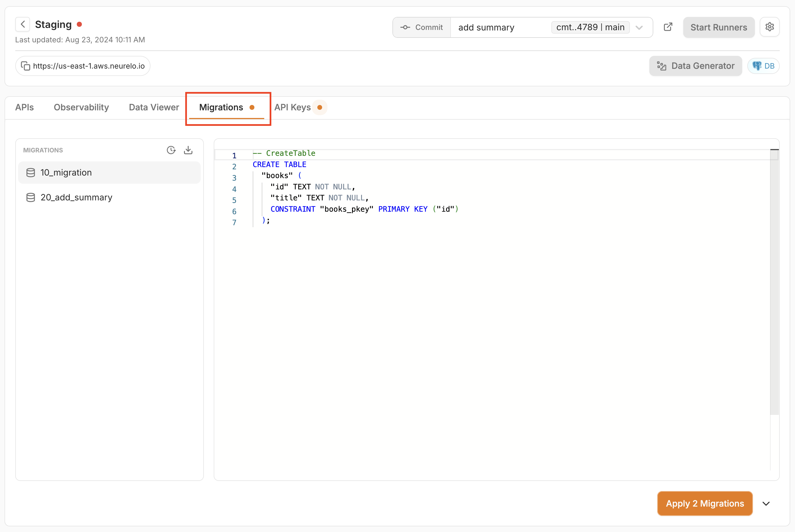Viewport: 795px width, 532px height.
Task: Open the Data Generator
Action: (x=695, y=66)
